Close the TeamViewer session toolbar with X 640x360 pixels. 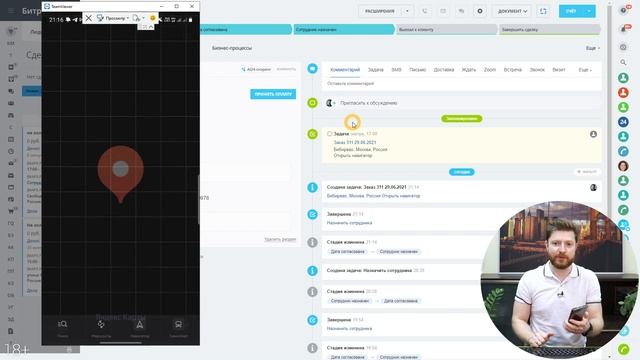click(89, 18)
